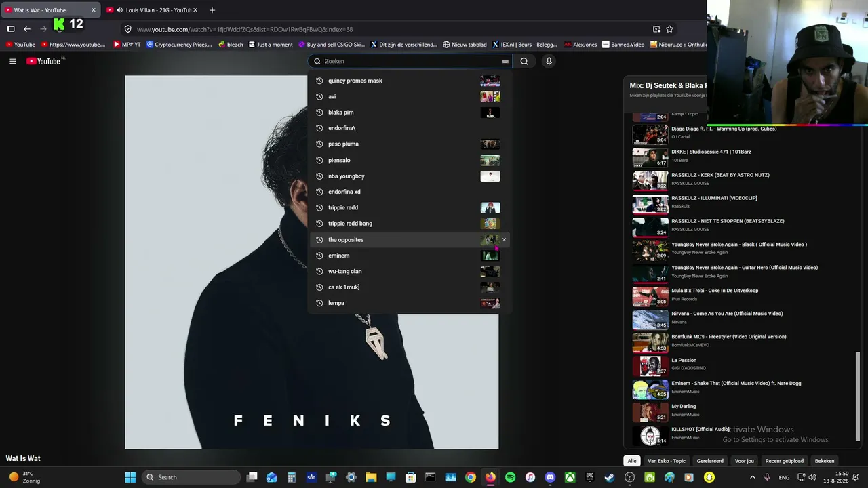This screenshot has width=868, height=488.
Task: Open the Windows Start menu
Action: (130, 477)
